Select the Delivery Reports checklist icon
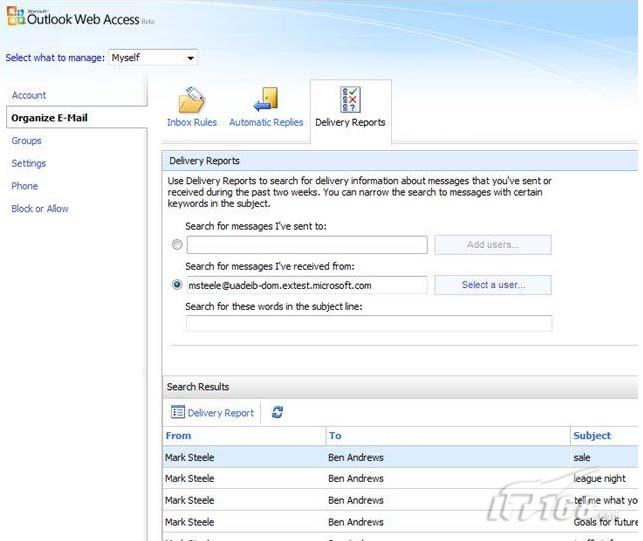 click(x=350, y=99)
